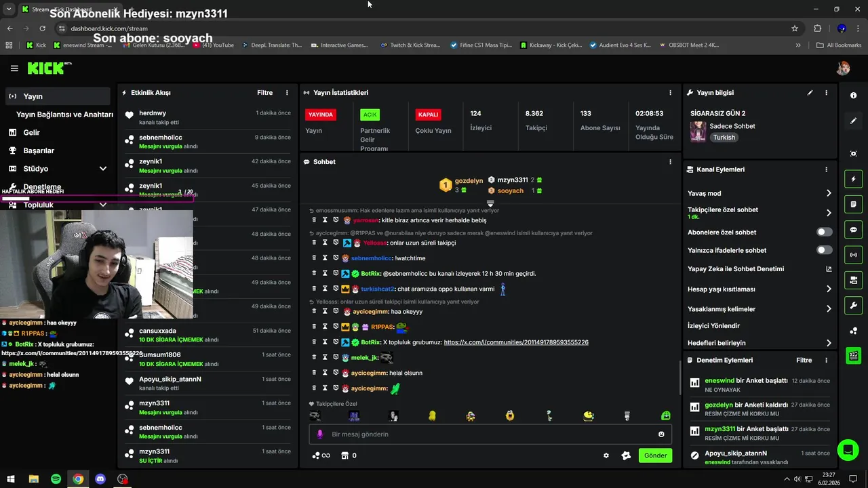868x488 pixels.
Task: Open the three-dot menu of Etkinlik Akışı
Action: (287, 93)
